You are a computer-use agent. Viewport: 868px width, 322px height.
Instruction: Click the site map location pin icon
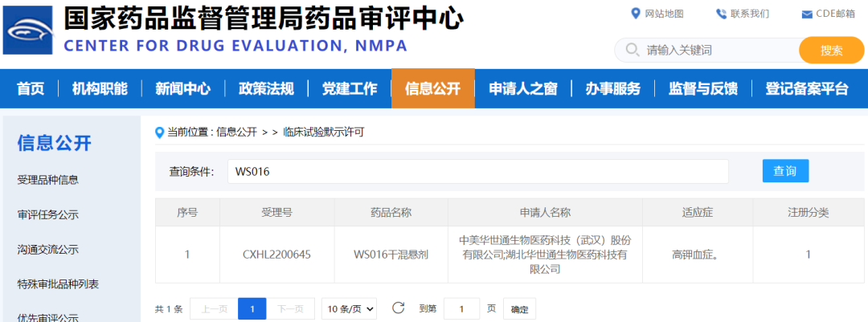[636, 14]
